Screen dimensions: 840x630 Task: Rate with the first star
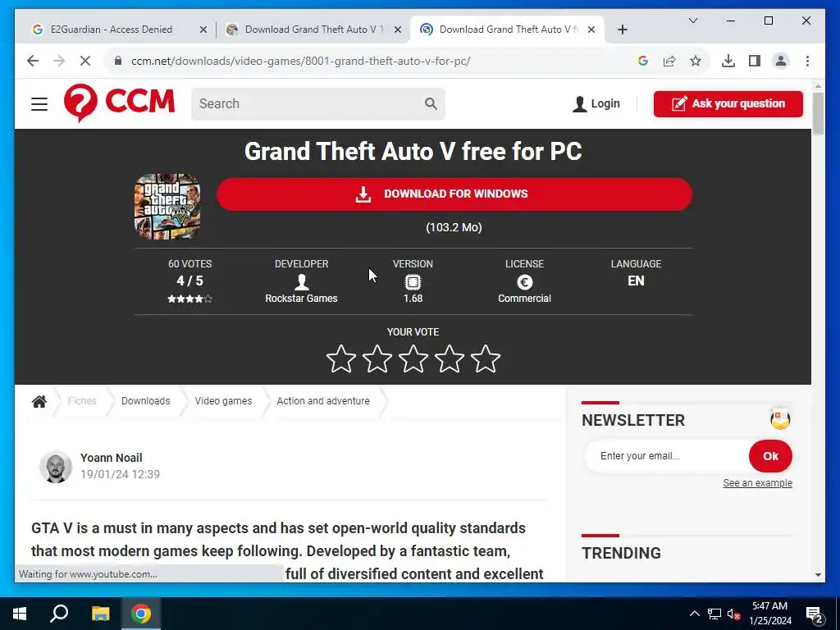coord(340,358)
